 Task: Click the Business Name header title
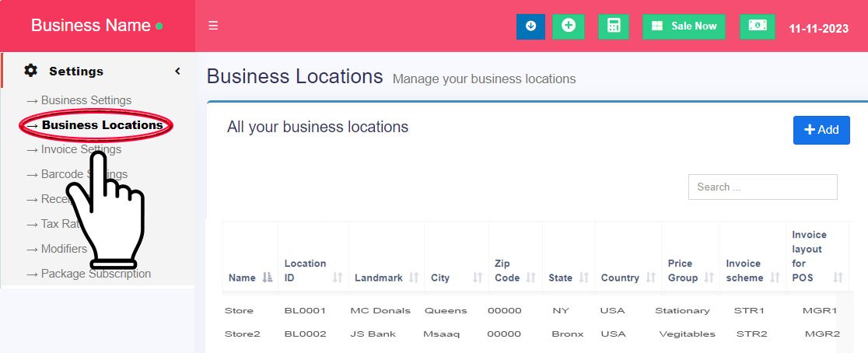(x=90, y=26)
